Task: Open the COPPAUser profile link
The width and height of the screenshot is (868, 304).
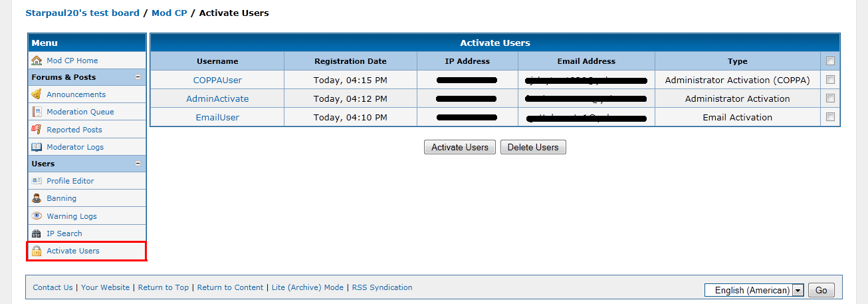Action: [x=217, y=80]
